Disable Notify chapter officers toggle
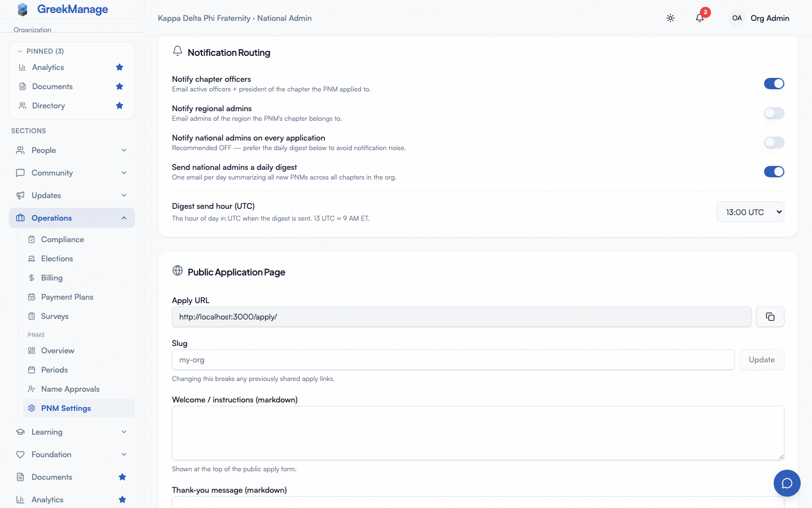This screenshot has height=508, width=812. click(774, 84)
